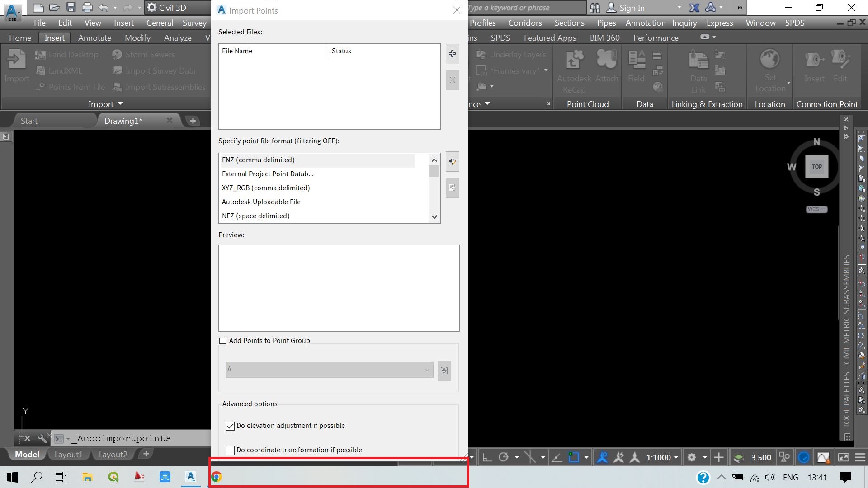Open Windows search magnifier in taskbar
868x488 pixels.
click(x=37, y=477)
